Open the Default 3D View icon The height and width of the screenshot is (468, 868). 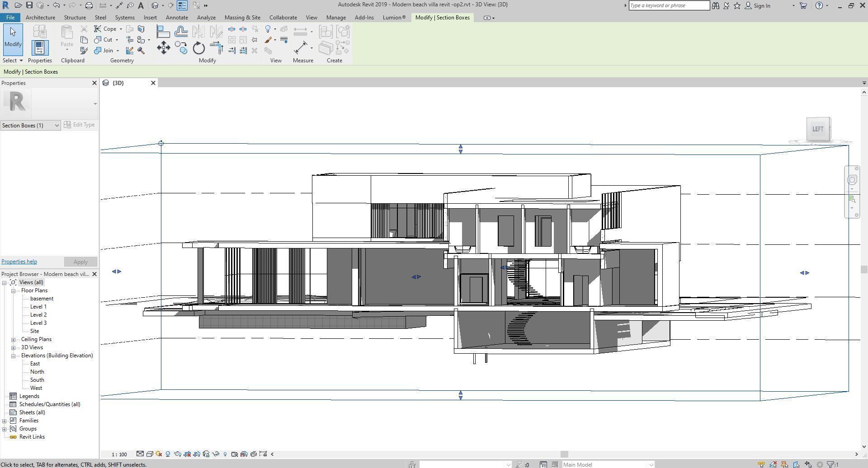[x=155, y=5]
